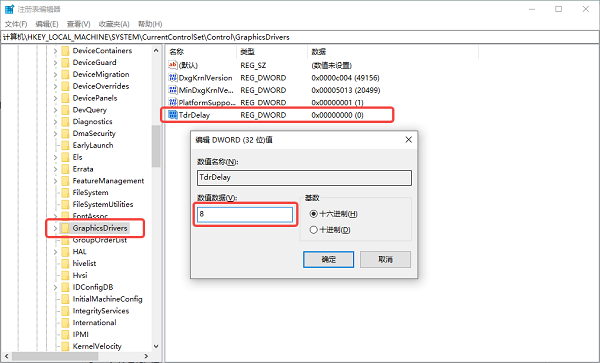Click the DeviceContainers folder icon
This screenshot has width=600, height=363.
(x=65, y=50)
